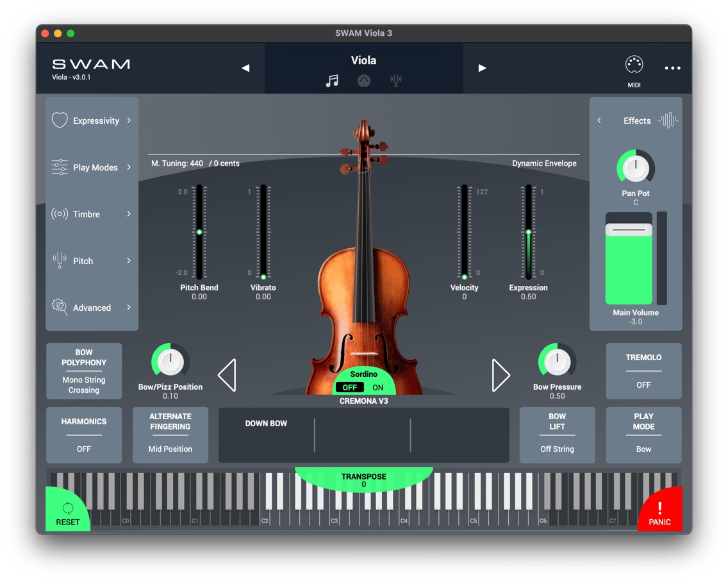
Task: Toggle the TREMOLO button
Action: point(643,371)
